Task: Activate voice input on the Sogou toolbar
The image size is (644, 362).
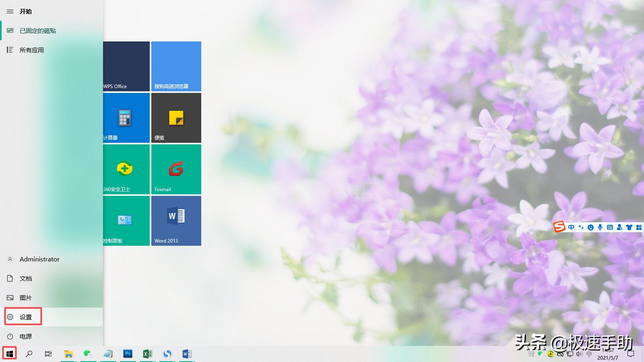Action: (600, 227)
